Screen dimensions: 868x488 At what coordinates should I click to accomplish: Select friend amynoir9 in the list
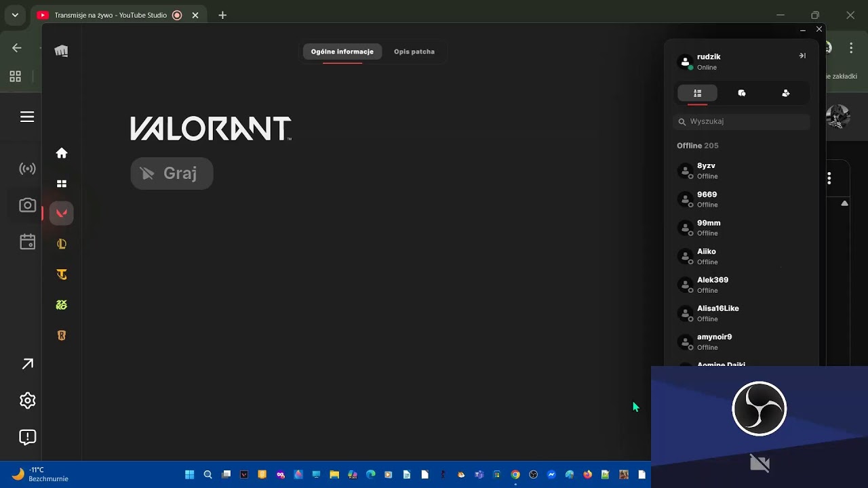(x=741, y=342)
